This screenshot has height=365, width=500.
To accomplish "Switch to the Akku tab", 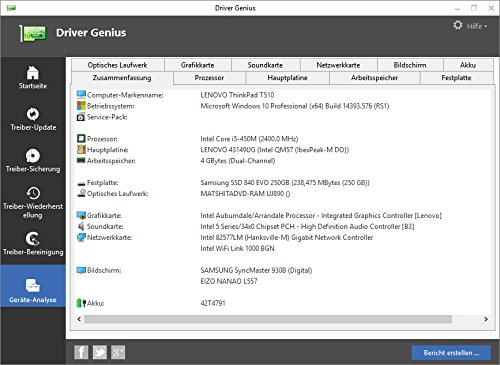I will (468, 65).
